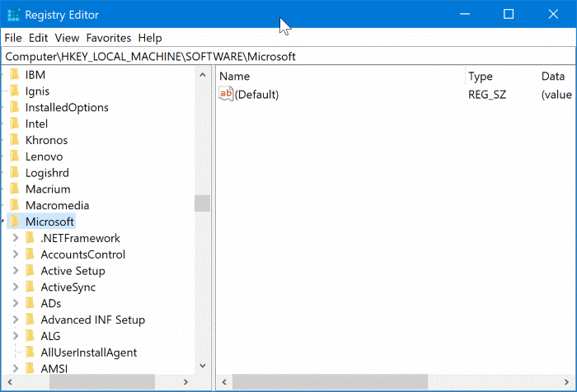577x392 pixels.
Task: Close the Registry Editor window
Action: click(553, 14)
